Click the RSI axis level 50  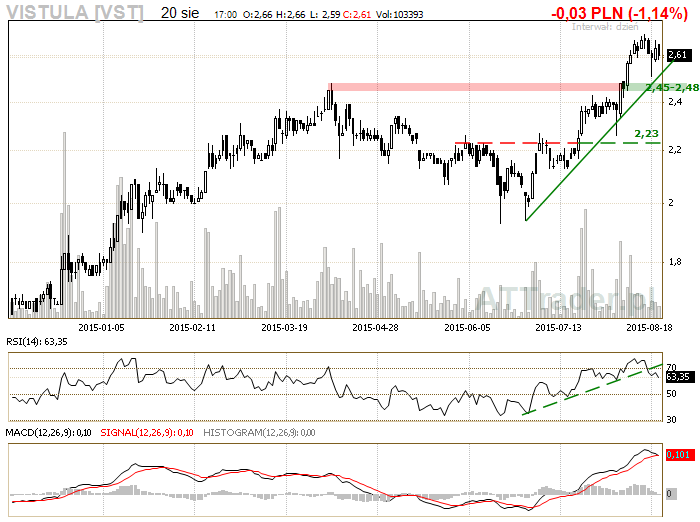pos(671,394)
